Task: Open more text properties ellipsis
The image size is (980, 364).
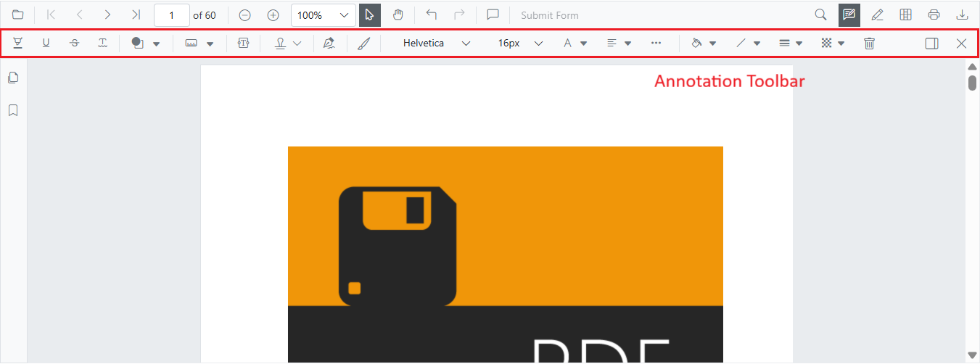Action: [656, 44]
